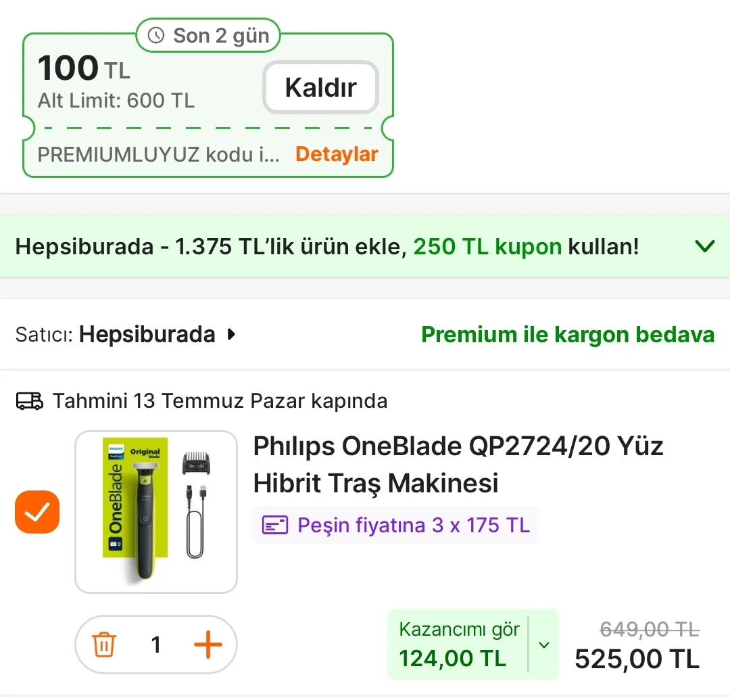The height and width of the screenshot is (700, 730).
Task: Tap the Son 2 gün coupon label
Action: click(x=208, y=35)
